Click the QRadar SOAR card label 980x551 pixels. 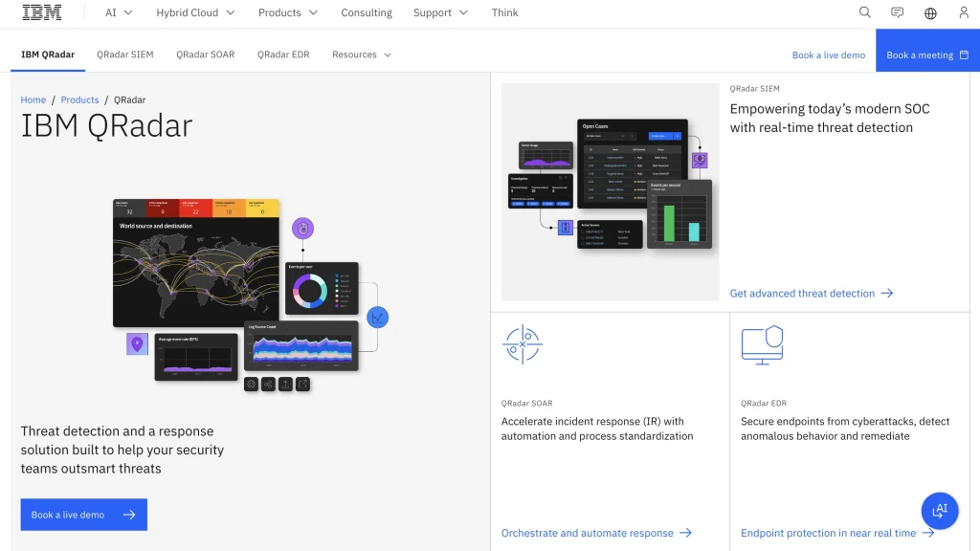coord(527,404)
